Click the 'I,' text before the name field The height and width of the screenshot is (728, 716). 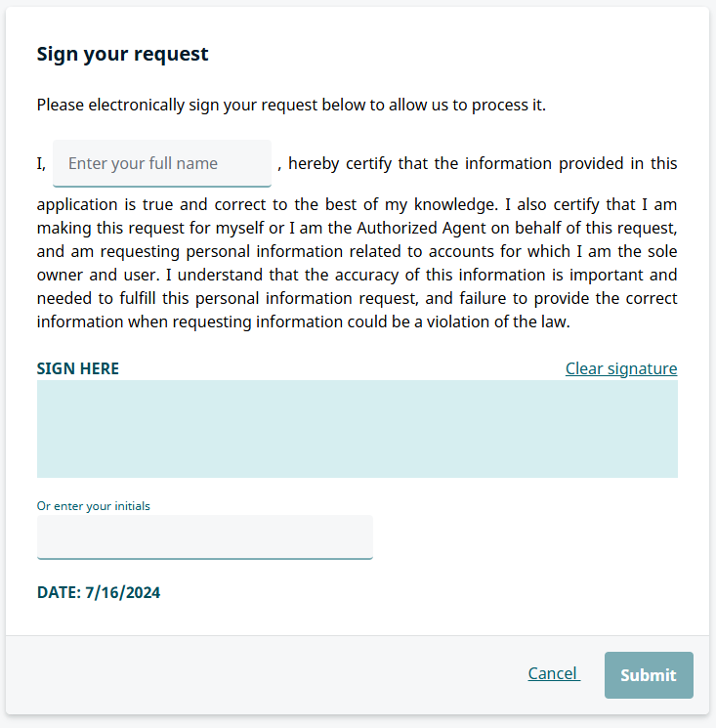tap(41, 163)
